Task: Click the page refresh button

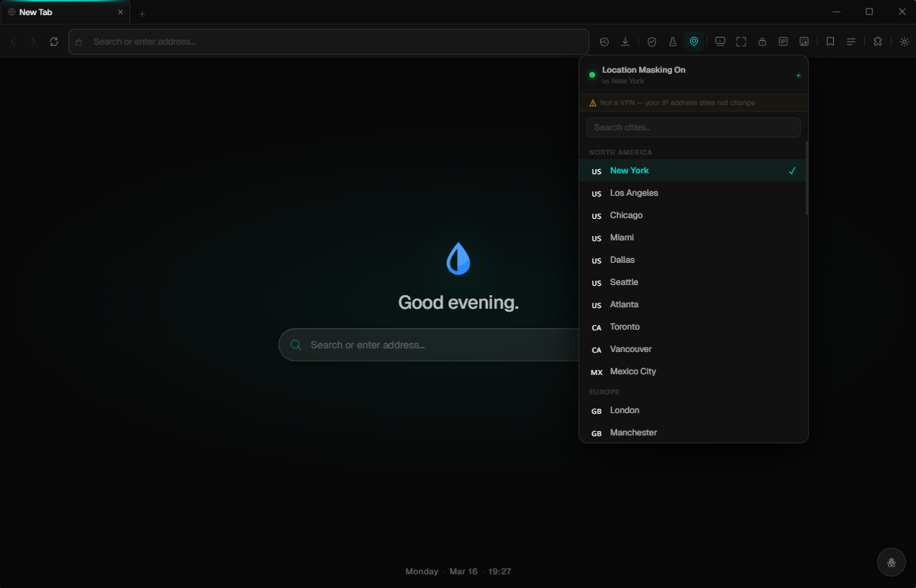Action: pos(54,41)
